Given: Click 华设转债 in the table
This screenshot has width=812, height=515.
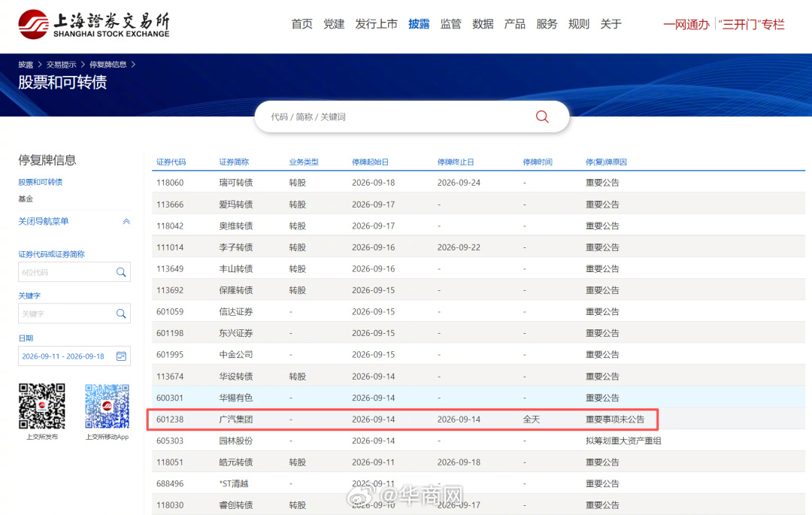Looking at the screenshot, I should [235, 376].
